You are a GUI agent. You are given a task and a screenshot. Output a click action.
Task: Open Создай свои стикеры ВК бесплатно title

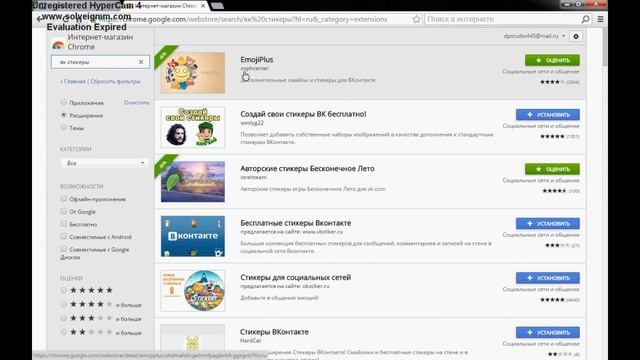pyautogui.click(x=303, y=114)
